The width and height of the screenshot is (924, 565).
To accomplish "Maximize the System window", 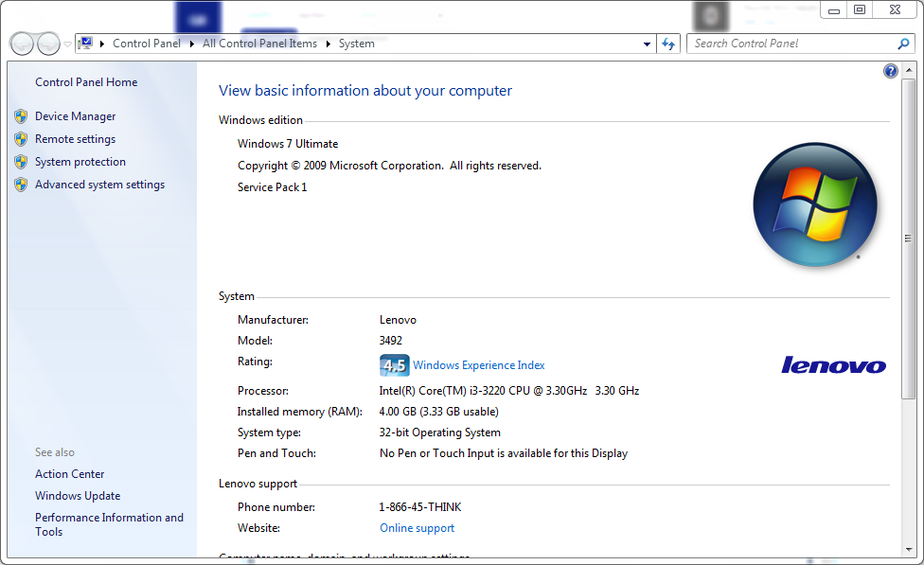I will [860, 10].
